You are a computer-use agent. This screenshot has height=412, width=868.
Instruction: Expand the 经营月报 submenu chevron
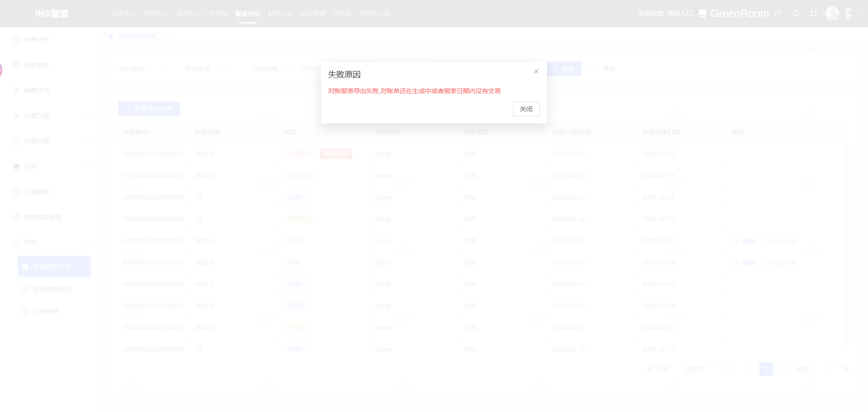click(x=88, y=141)
